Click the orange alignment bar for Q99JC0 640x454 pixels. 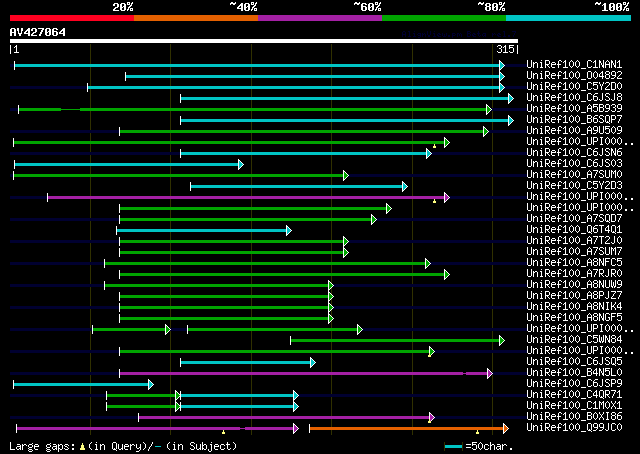click(x=409, y=429)
